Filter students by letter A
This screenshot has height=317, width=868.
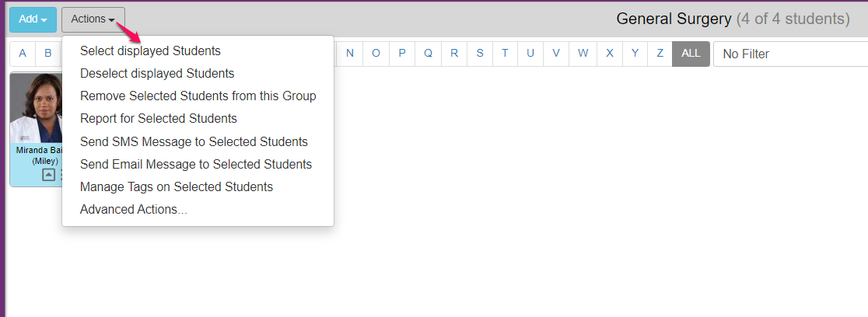pyautogui.click(x=23, y=54)
